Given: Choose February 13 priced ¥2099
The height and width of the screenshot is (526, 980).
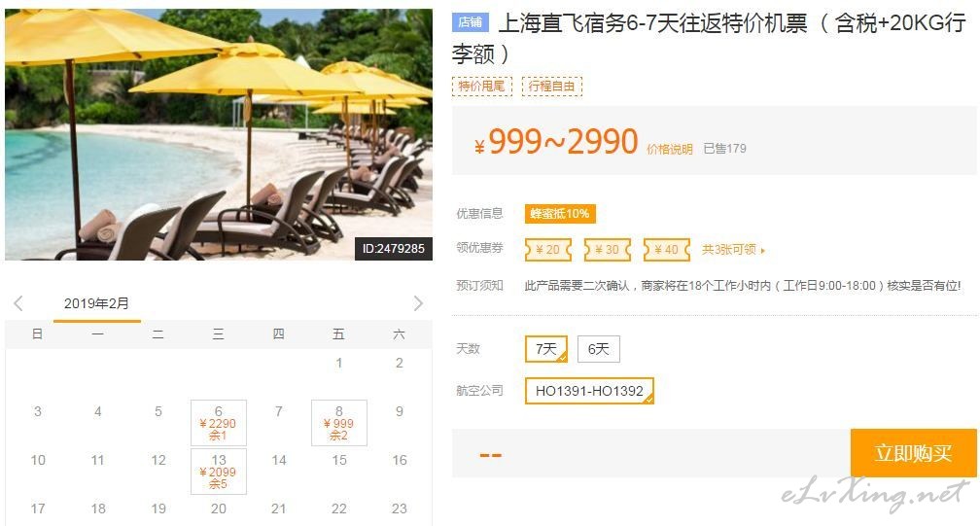Looking at the screenshot, I should 218,472.
